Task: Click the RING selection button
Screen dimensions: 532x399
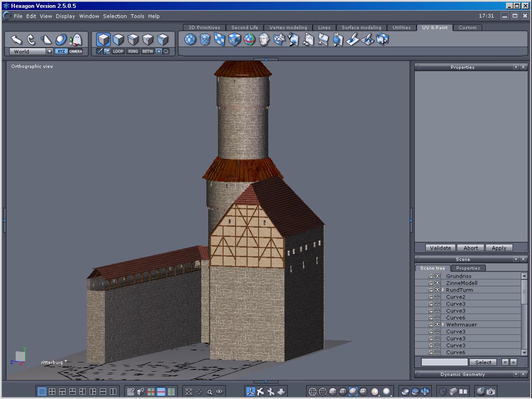Action: 133,51
